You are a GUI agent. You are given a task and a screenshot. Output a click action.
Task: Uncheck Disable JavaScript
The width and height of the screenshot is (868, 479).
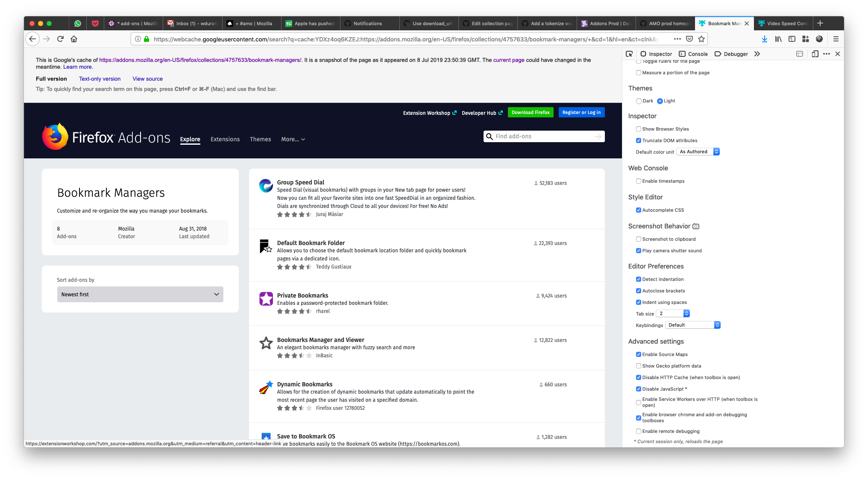639,389
